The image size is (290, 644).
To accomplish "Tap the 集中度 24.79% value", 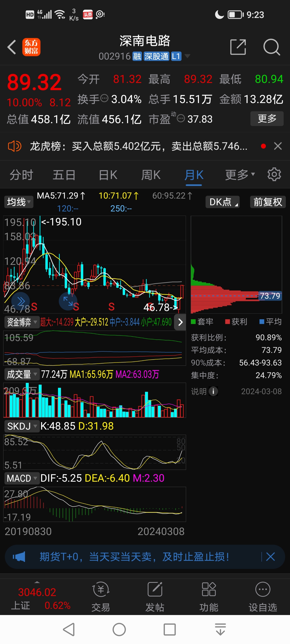I will pos(269,375).
